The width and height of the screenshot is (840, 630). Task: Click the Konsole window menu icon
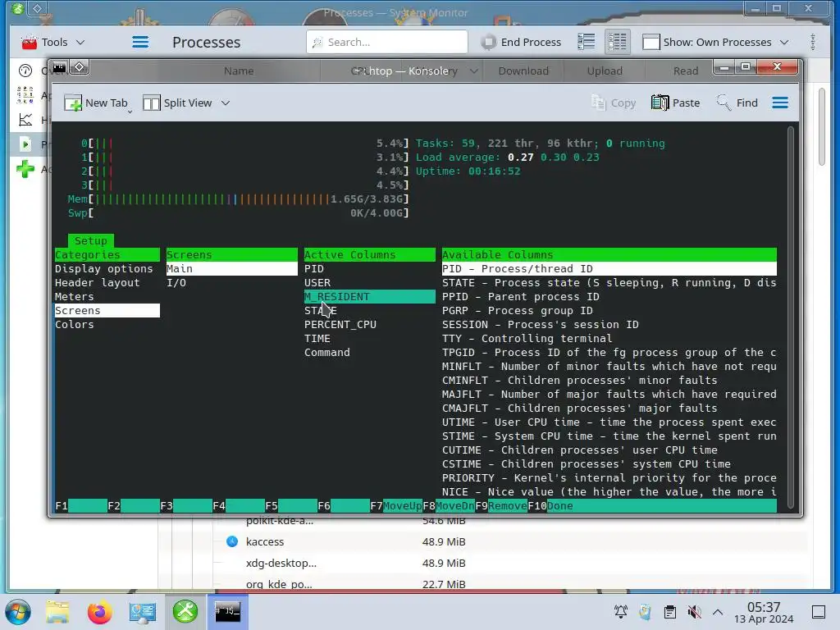(59, 67)
